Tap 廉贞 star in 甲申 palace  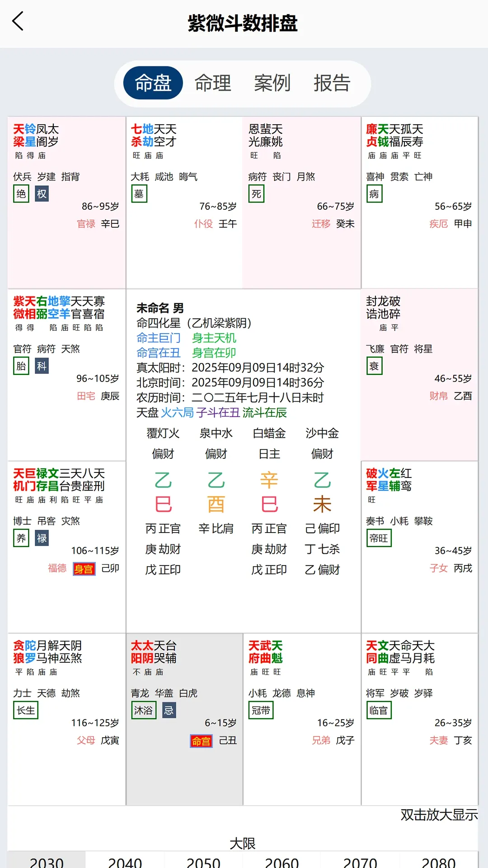pos(371,135)
